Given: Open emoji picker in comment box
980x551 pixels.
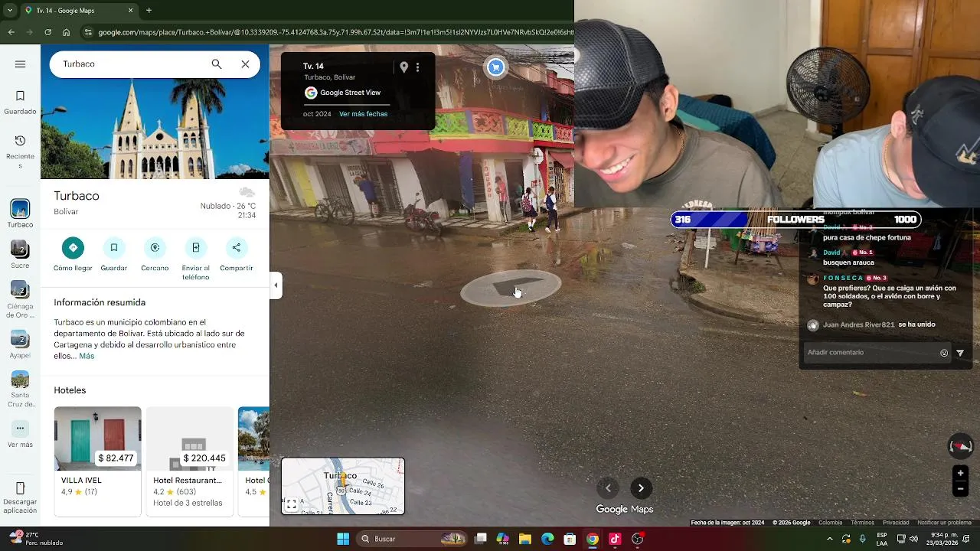Looking at the screenshot, I should point(944,353).
